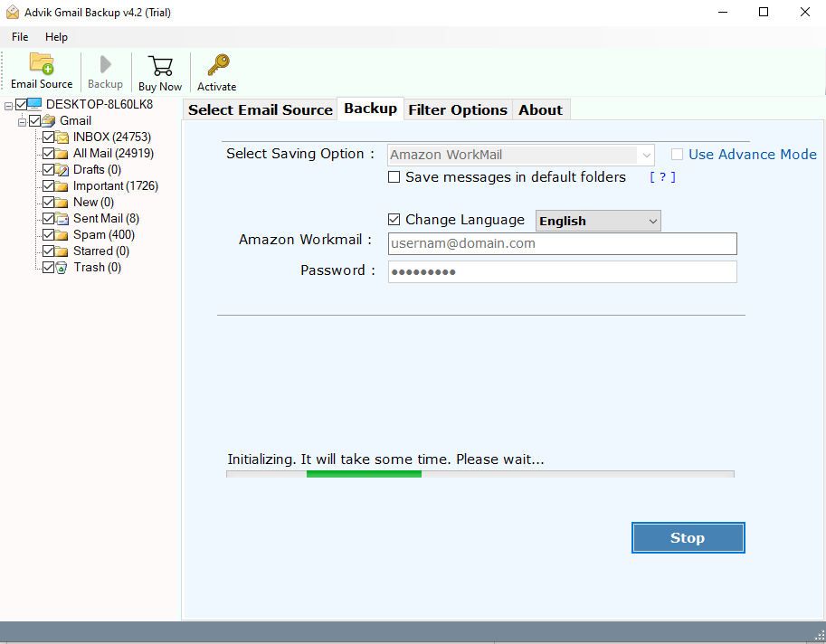826x644 pixels.
Task: Click the Use Advance Mode label
Action: coord(752,155)
